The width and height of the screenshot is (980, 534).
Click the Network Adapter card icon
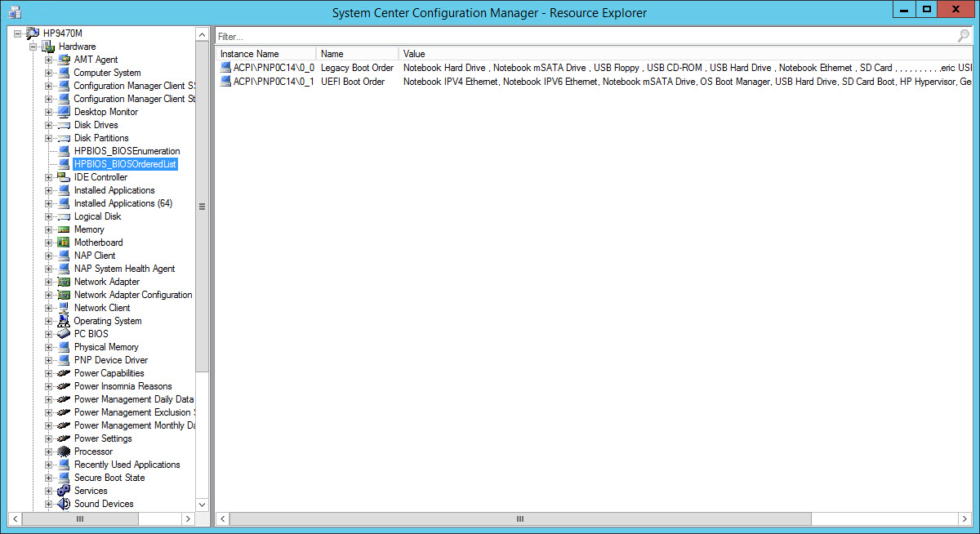(x=64, y=282)
